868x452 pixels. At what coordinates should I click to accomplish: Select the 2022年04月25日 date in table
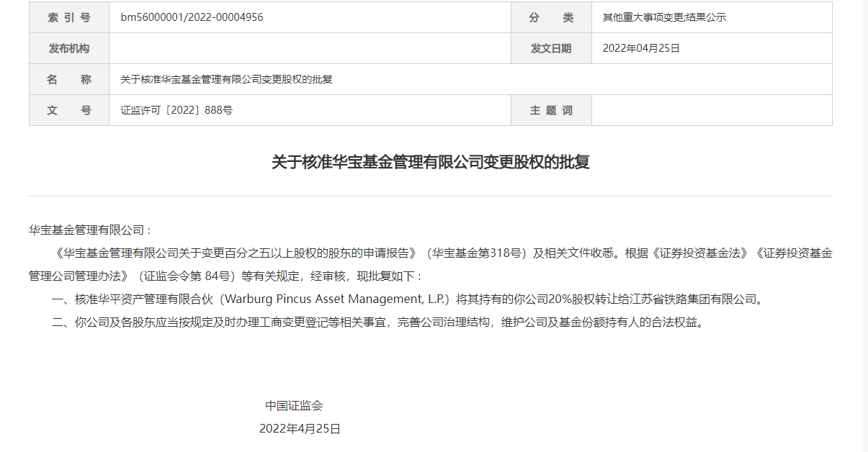pyautogui.click(x=641, y=48)
